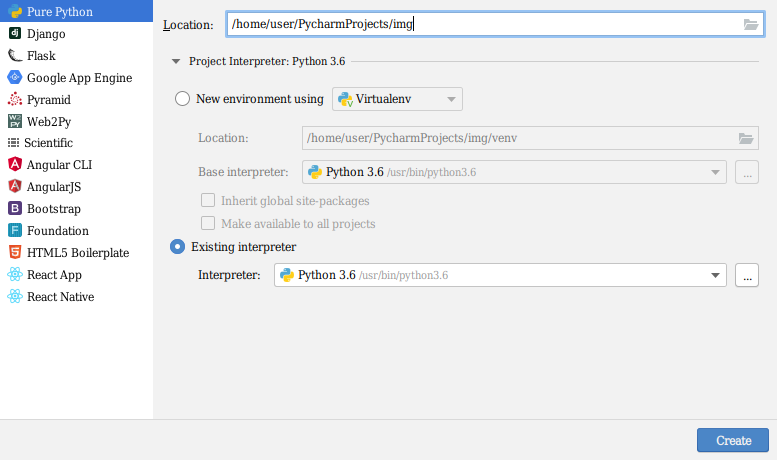Click the Django project type icon
Screen dimensions: 777x460
15,33
